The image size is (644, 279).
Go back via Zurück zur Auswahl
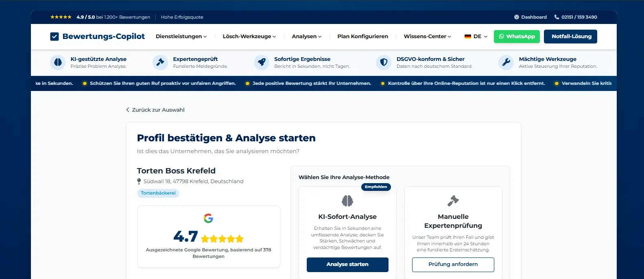point(155,110)
